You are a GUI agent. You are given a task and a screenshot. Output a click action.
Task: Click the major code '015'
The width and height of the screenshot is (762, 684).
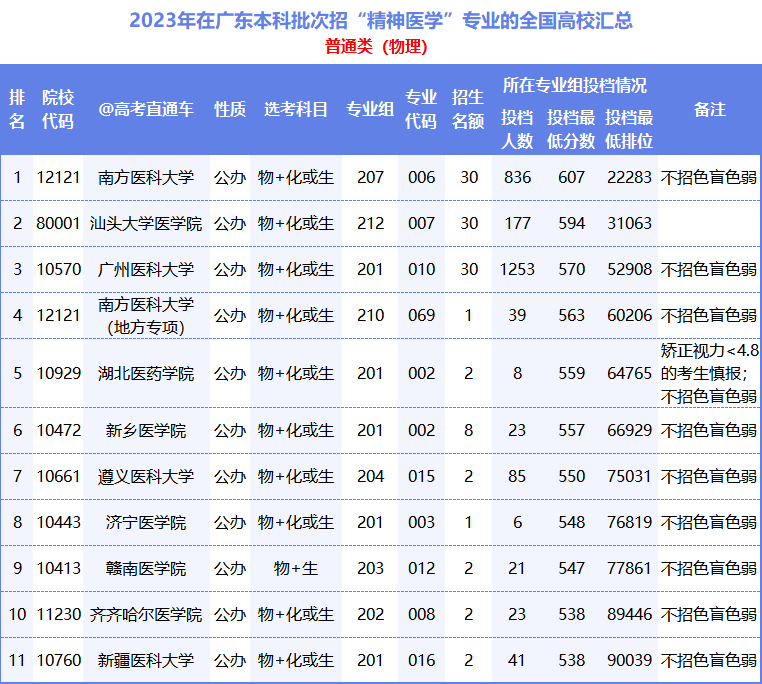pyautogui.click(x=421, y=476)
